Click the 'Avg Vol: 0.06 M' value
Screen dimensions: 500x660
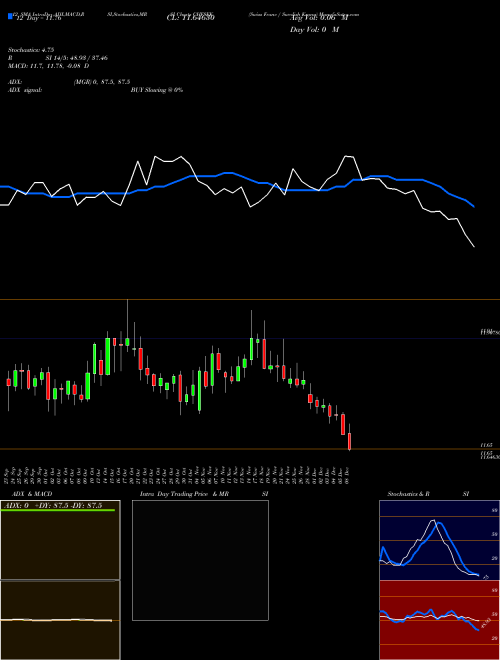click(x=319, y=18)
